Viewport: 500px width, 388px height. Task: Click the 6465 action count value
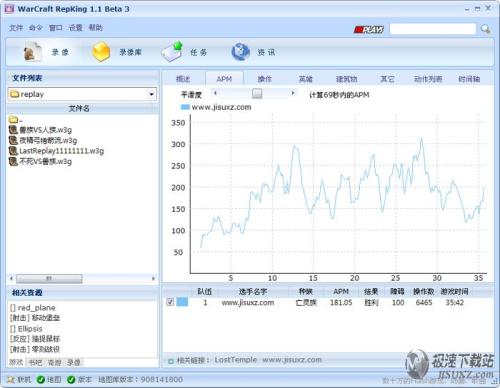coord(424,302)
